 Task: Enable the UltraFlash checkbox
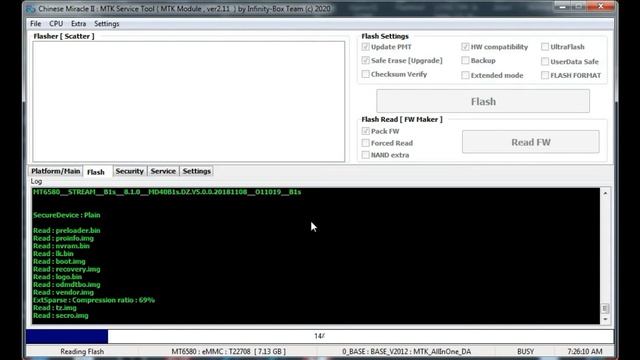[x=544, y=47]
